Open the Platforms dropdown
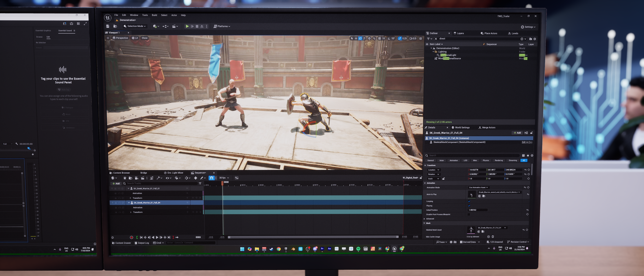The width and height of the screenshot is (644, 276). pos(222,26)
